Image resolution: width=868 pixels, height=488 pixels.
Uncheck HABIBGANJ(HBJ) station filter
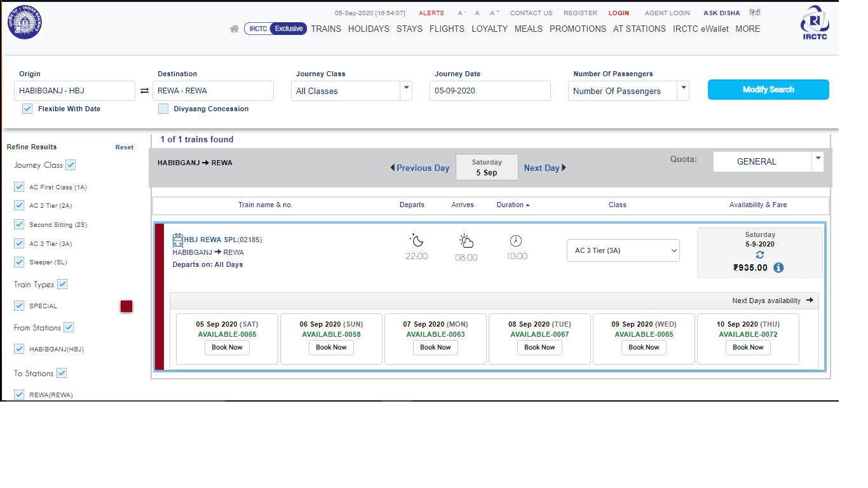[19, 349]
